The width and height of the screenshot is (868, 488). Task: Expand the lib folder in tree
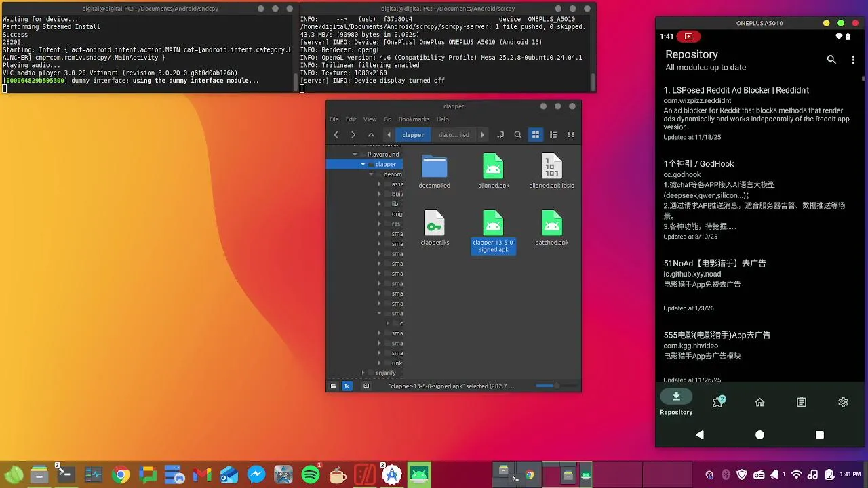pos(379,204)
